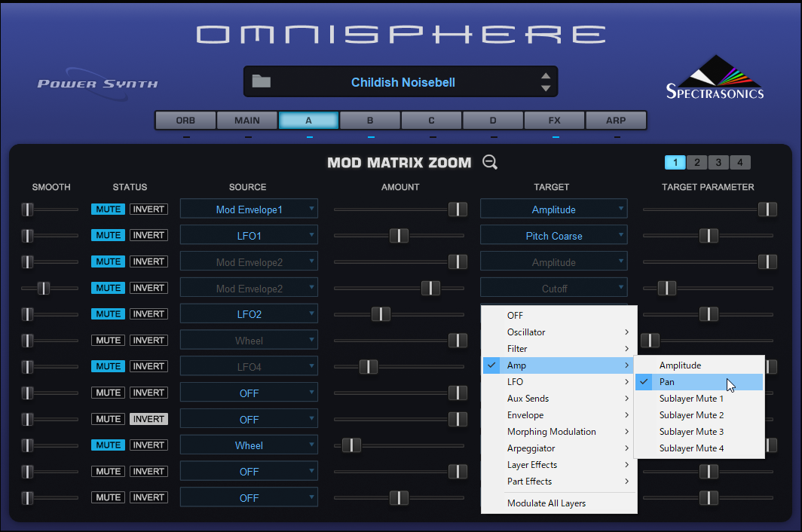Open the LFO2 source dropdown
Screen dimensions: 802x532
[x=249, y=314]
